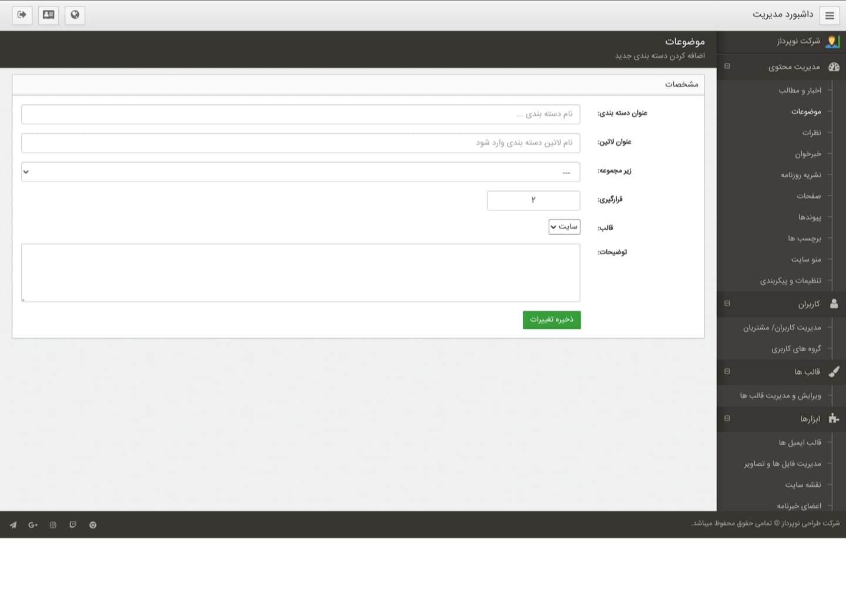Click the Google Plus footer icon
Screen dimensions: 846x616
click(x=33, y=525)
